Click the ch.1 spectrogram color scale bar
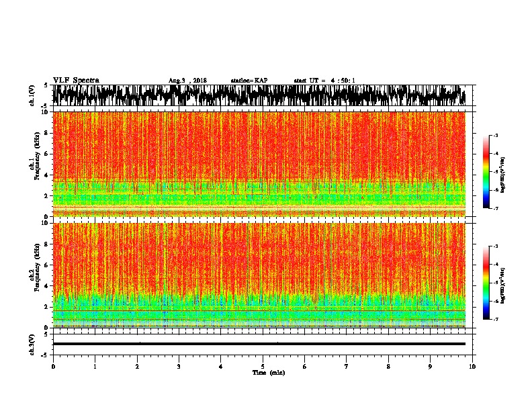 point(486,172)
